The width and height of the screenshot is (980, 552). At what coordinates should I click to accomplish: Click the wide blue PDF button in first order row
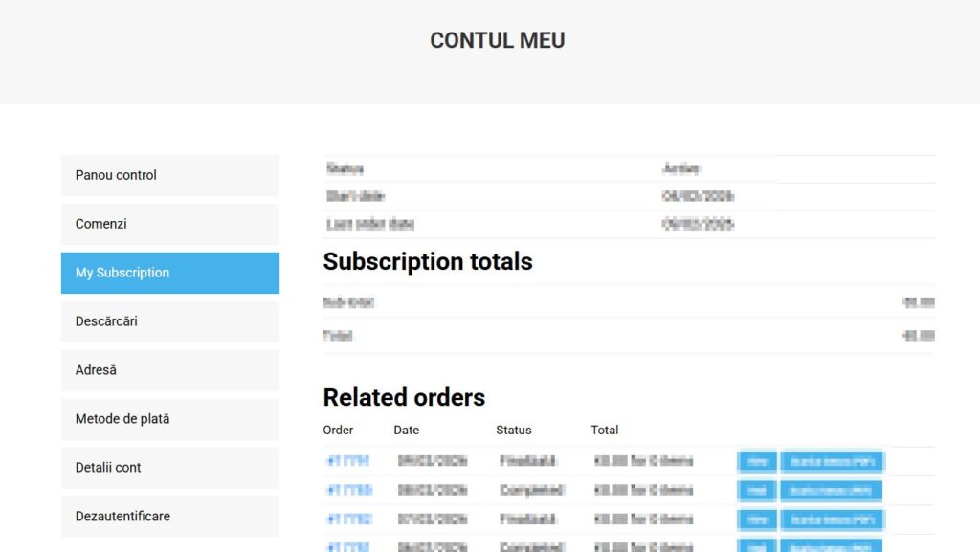click(831, 461)
